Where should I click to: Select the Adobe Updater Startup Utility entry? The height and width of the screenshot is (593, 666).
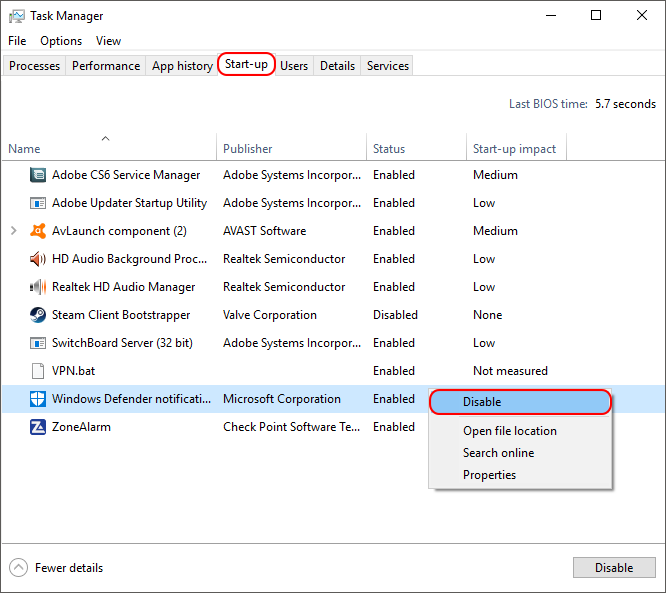333,203
